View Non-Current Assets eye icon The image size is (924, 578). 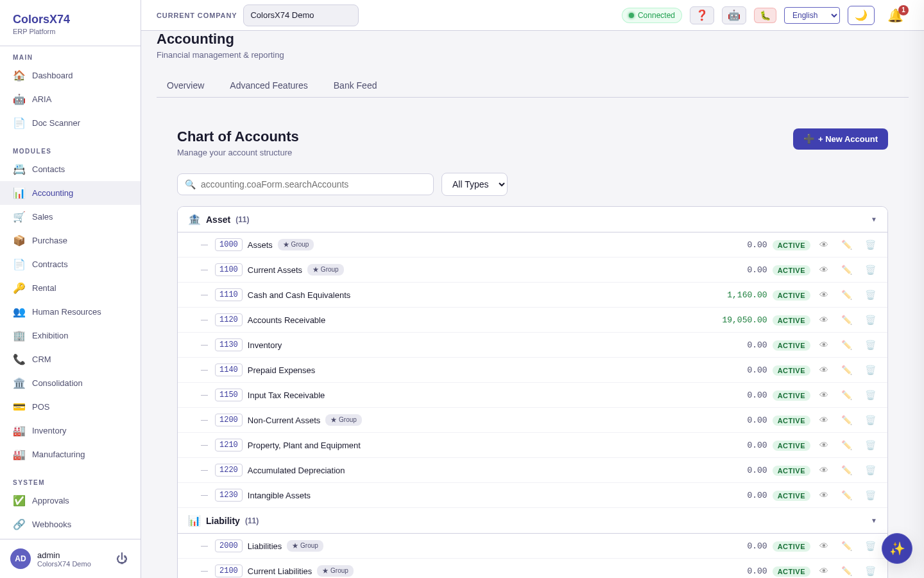[x=824, y=420]
